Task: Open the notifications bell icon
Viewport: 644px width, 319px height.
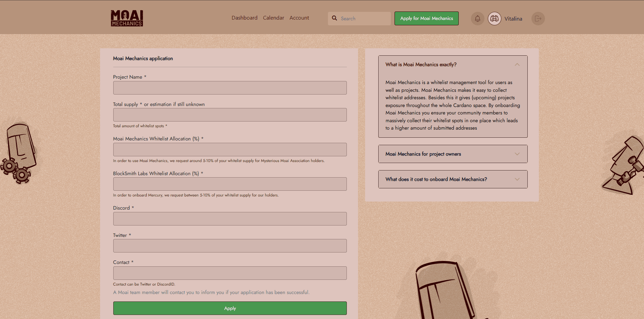Action: point(477,19)
